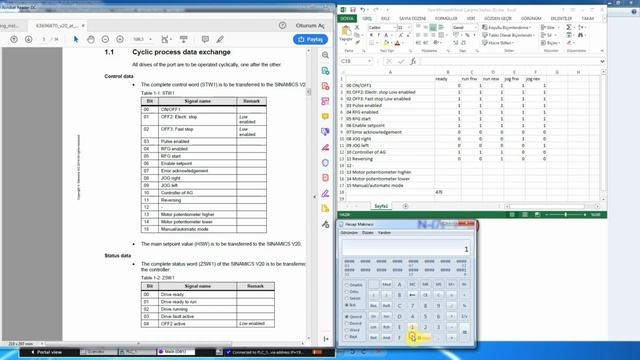
Task: Add a new sheet with the plus icon
Action: pyautogui.click(x=405, y=206)
